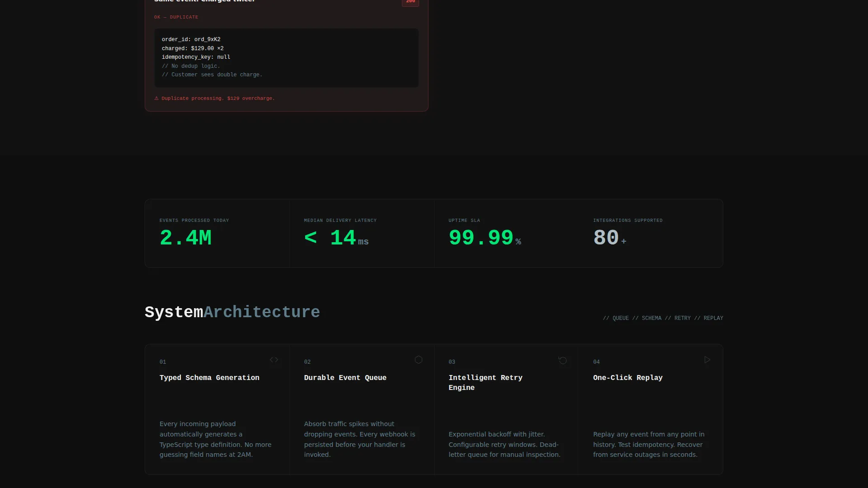
Task: Click the '03' card number
Action: [452, 362]
